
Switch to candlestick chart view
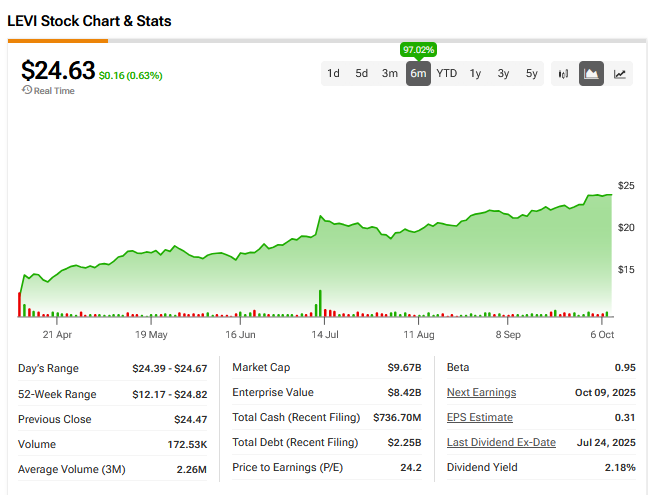tap(563, 73)
